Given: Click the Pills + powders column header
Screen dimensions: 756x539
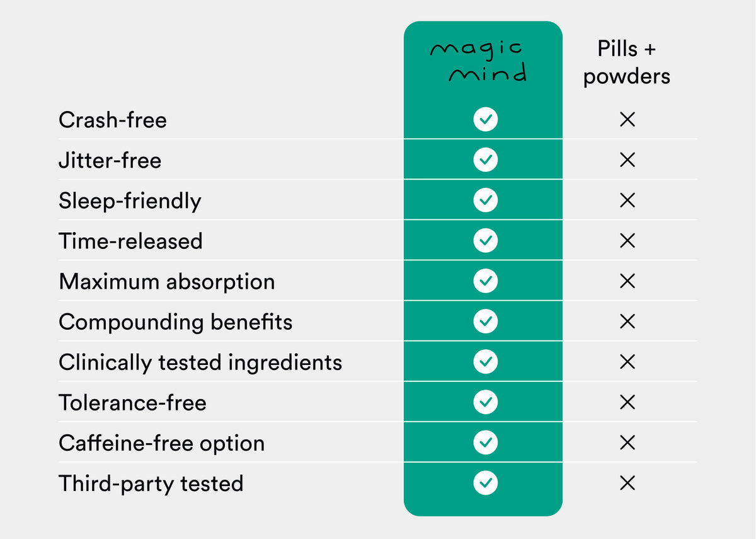Looking at the screenshot, I should coord(627,62).
